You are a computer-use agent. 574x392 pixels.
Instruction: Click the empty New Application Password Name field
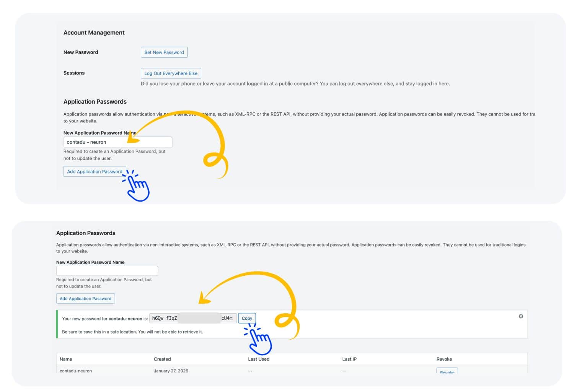pyautogui.click(x=107, y=271)
